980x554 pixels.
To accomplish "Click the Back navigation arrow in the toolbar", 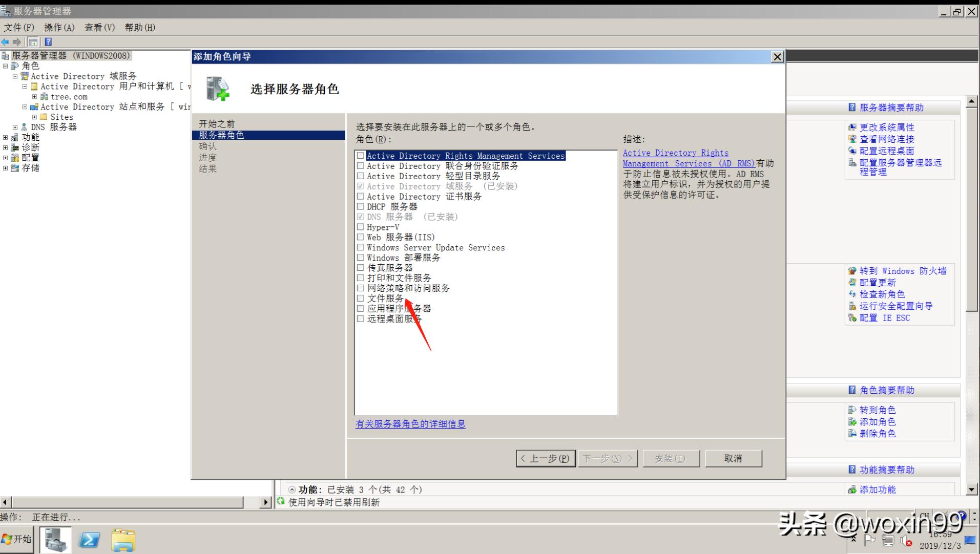I will [6, 41].
